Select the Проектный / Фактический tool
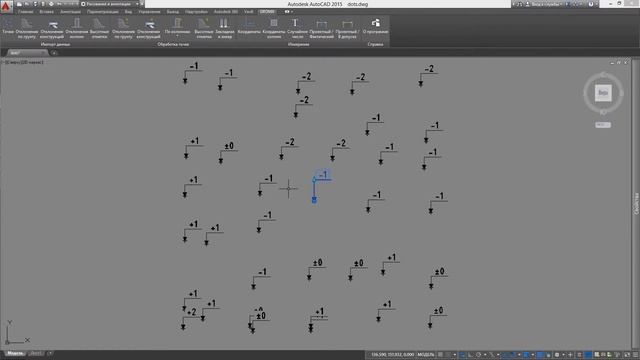This screenshot has width=640, height=360. pyautogui.click(x=321, y=28)
